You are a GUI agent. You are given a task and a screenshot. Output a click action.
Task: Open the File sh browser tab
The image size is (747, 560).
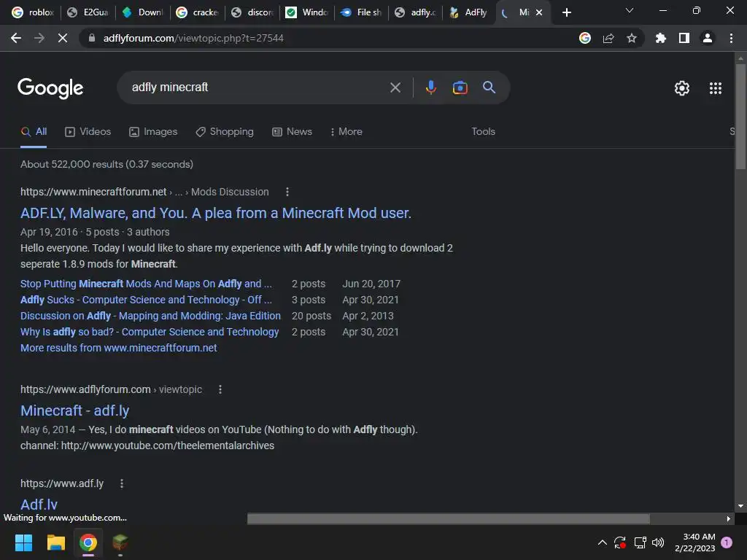pyautogui.click(x=362, y=12)
